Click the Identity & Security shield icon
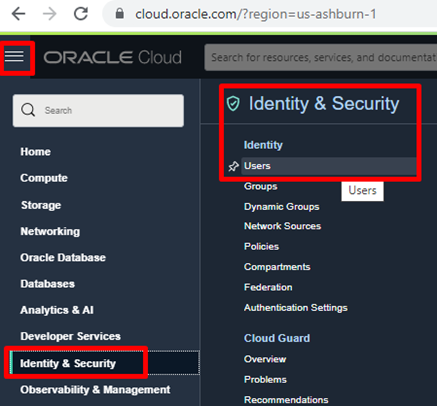This screenshot has height=406, width=437. coord(233,104)
